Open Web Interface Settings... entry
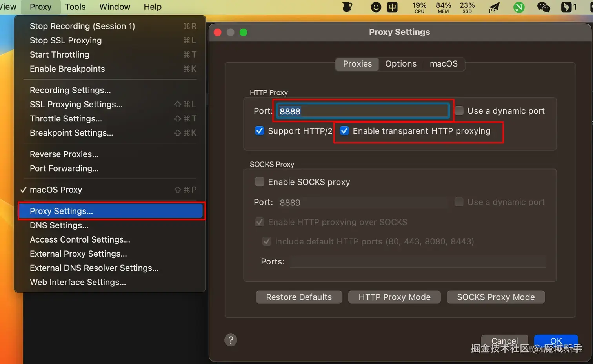 110,282
